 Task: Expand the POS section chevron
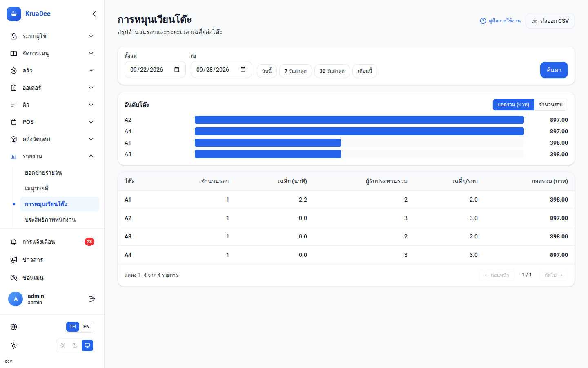click(91, 122)
